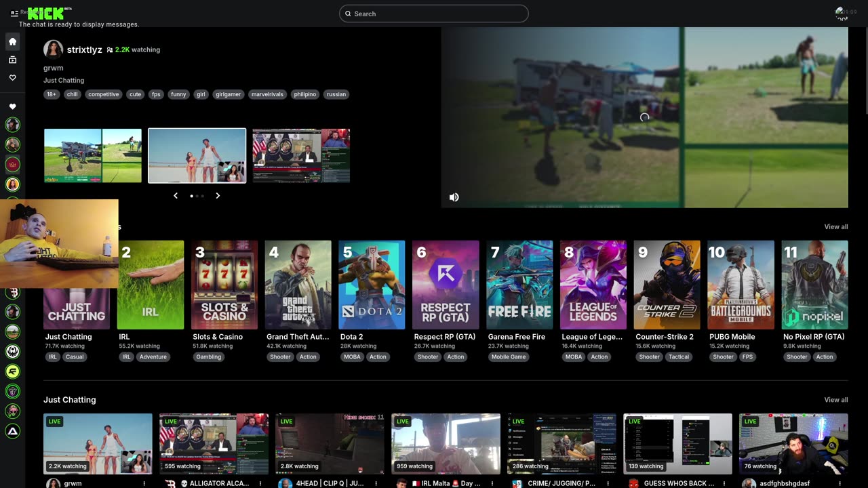Image resolution: width=868 pixels, height=488 pixels.
Task: Click the Mobile Game tag
Action: tap(509, 357)
